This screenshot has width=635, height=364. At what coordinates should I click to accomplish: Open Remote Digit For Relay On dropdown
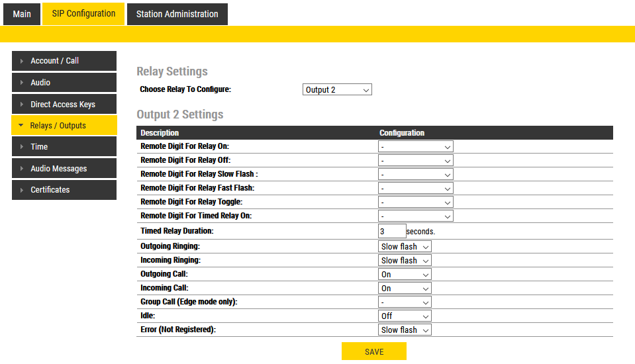415,146
